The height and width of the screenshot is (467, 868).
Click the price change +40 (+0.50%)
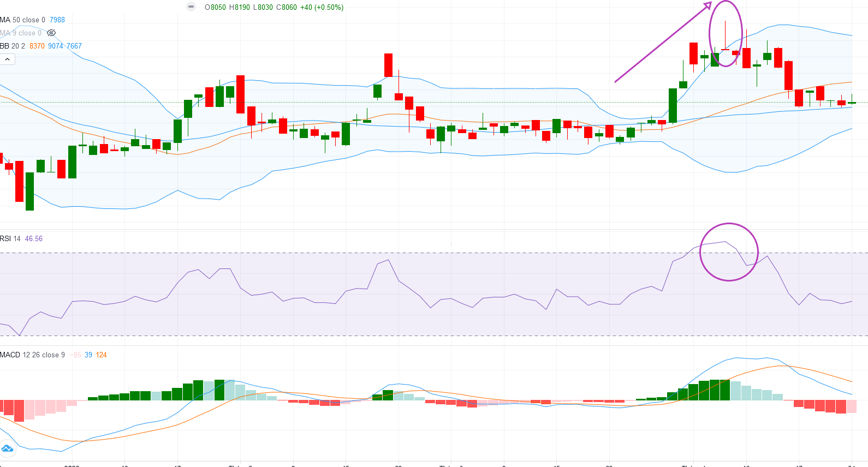tap(322, 7)
